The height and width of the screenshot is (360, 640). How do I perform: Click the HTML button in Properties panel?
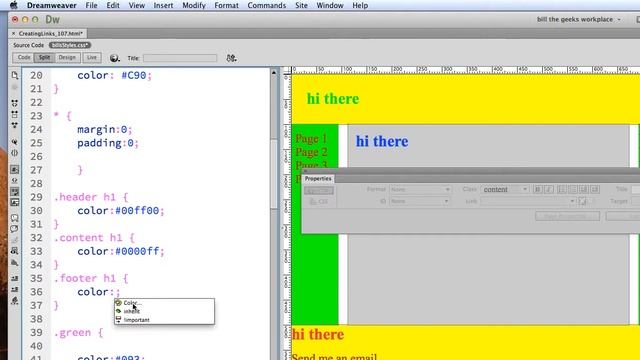coord(319,191)
